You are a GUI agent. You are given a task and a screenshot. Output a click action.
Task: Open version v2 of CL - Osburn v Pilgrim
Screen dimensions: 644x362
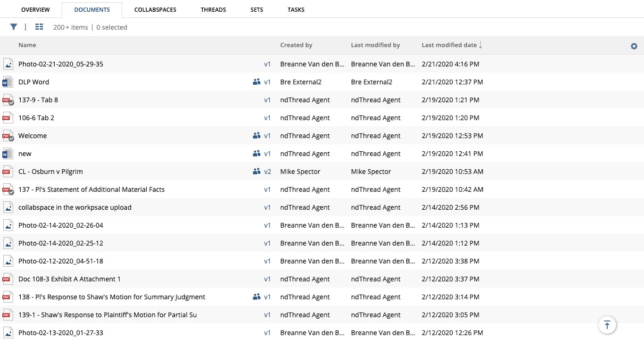[x=267, y=172]
